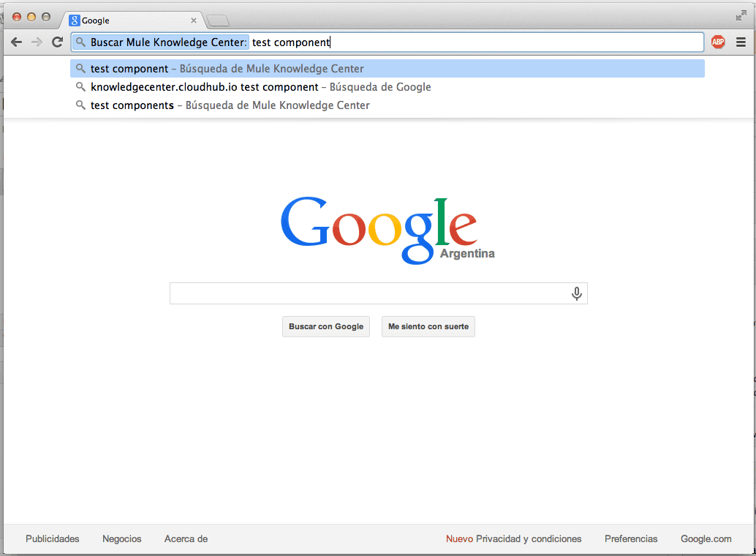
Task: Open a new tab
Action: pos(218,20)
